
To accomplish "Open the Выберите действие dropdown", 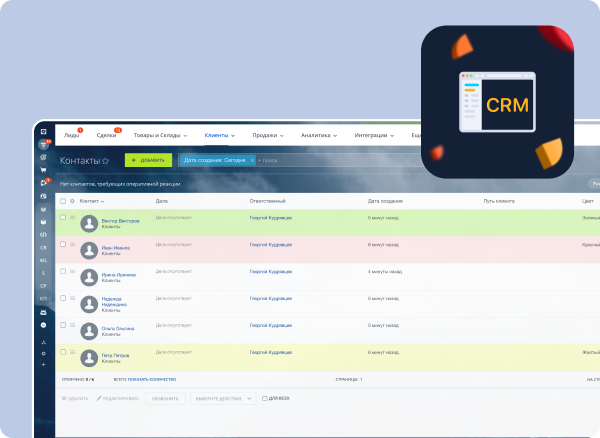I will [223, 399].
